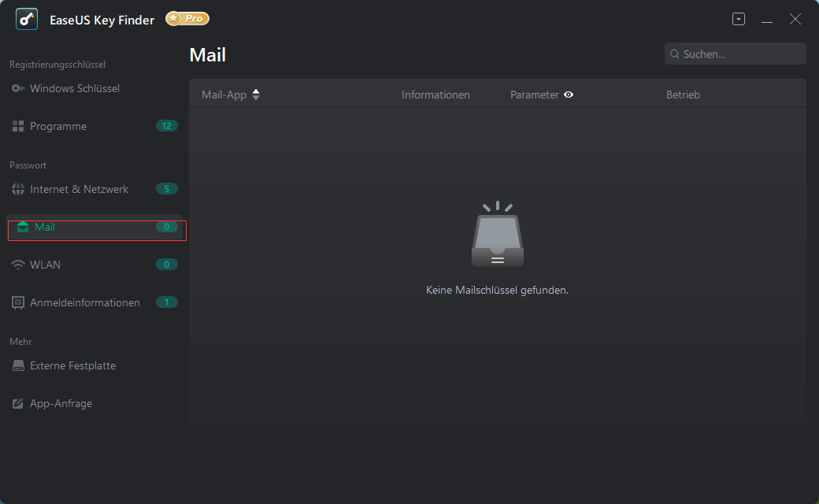
Task: Click the empty inbox tray icon
Action: (x=498, y=234)
